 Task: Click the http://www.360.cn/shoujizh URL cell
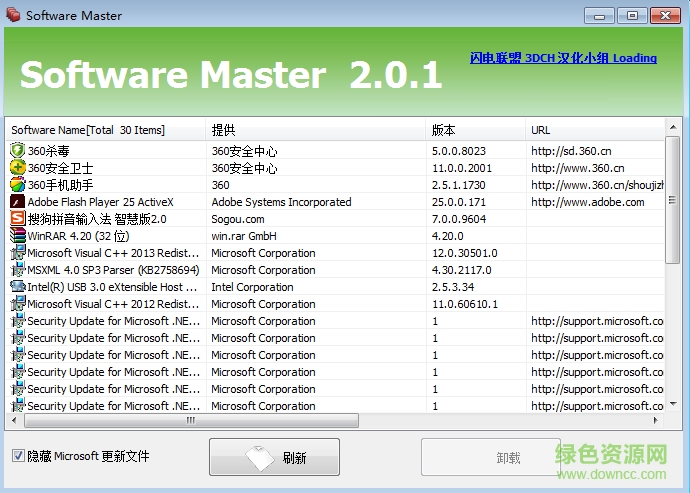pos(597,185)
